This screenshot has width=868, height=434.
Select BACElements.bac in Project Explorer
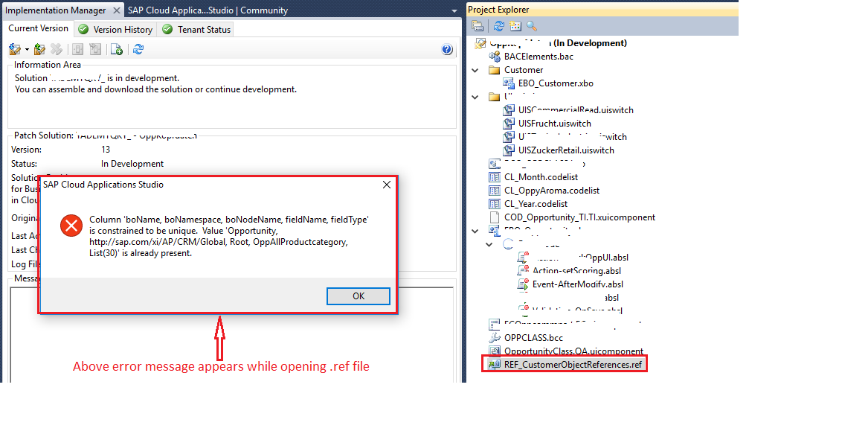tap(539, 57)
